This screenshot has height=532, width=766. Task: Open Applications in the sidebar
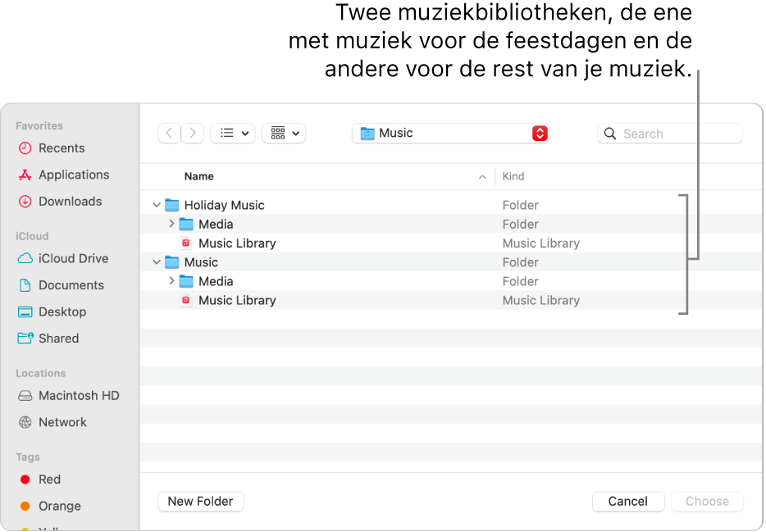point(73,175)
